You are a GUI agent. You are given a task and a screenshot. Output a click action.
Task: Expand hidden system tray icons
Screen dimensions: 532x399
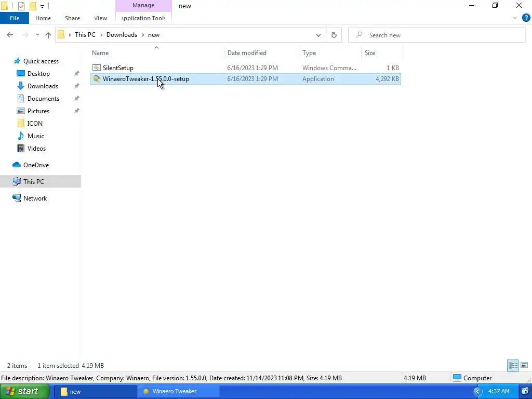click(x=477, y=392)
